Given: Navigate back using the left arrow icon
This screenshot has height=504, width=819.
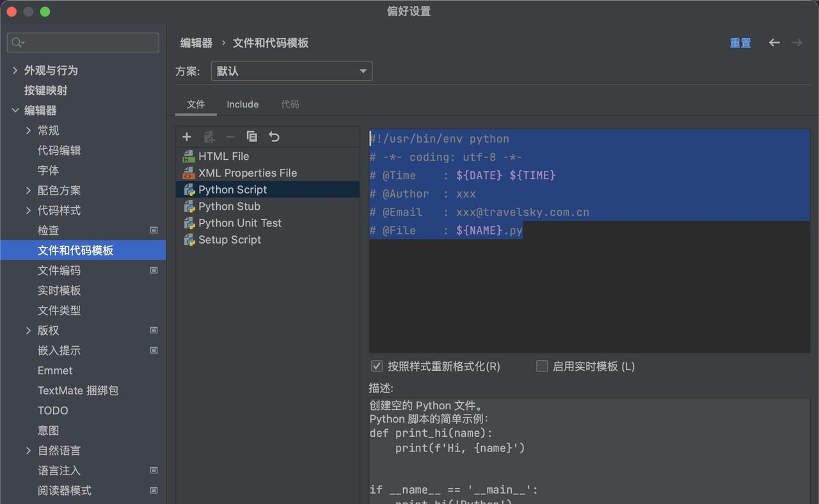Looking at the screenshot, I should click(774, 42).
